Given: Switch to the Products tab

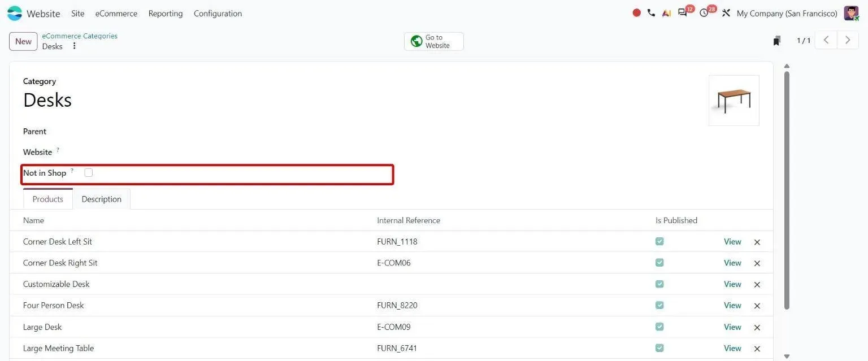Looking at the screenshot, I should click(x=48, y=199).
